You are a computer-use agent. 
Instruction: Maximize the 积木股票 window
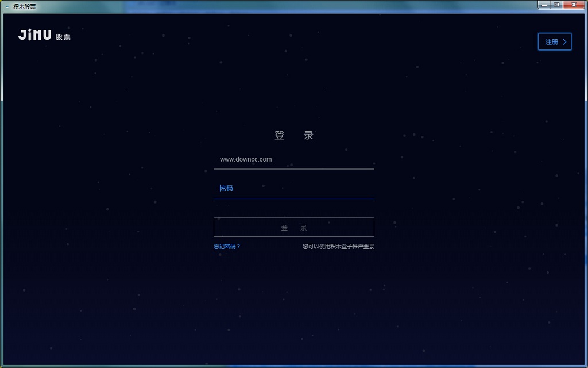(558, 5)
